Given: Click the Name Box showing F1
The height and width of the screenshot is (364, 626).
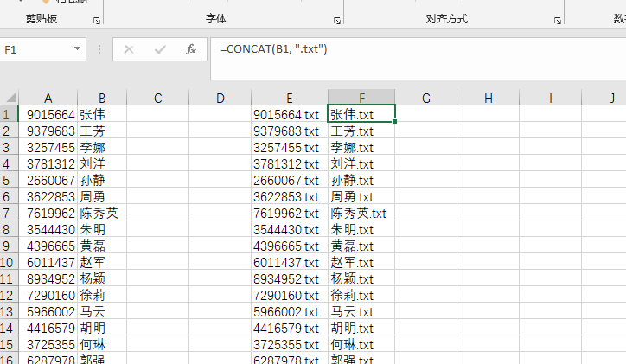Looking at the screenshot, I should 35,50.
